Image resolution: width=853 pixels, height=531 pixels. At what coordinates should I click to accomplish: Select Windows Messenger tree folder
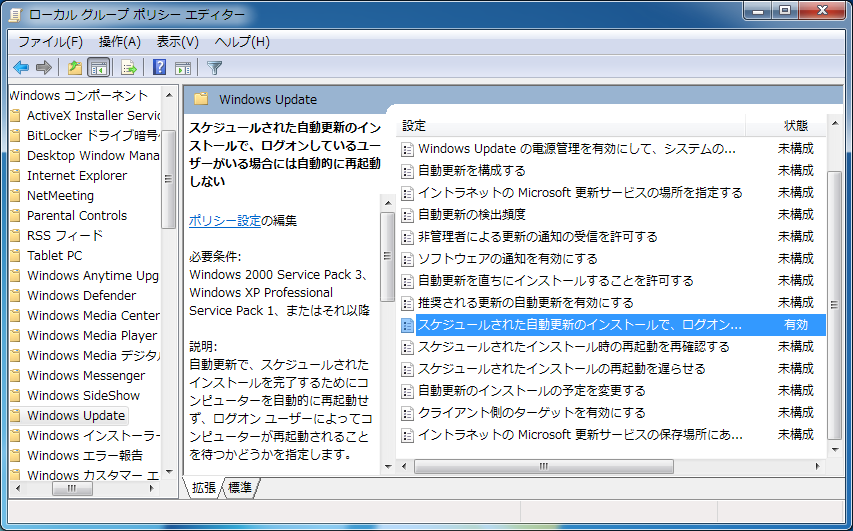click(x=86, y=375)
